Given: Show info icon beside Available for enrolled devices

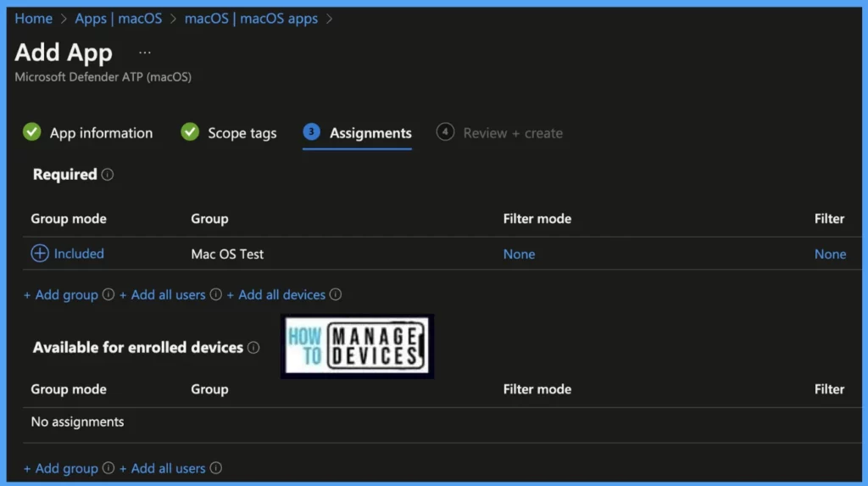Looking at the screenshot, I should coord(253,348).
